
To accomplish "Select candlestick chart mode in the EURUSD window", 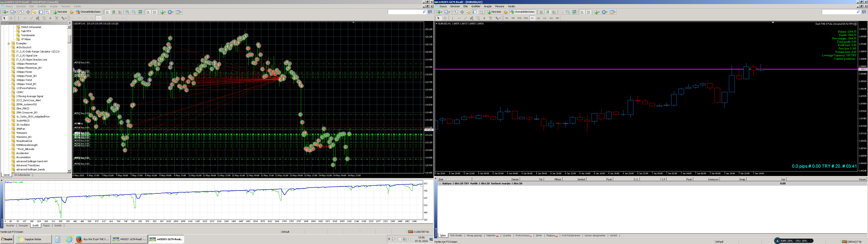I will (x=548, y=12).
